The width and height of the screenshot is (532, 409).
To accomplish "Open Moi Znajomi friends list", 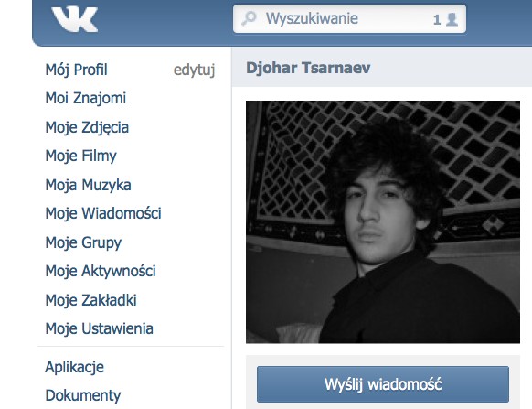I will pos(86,98).
